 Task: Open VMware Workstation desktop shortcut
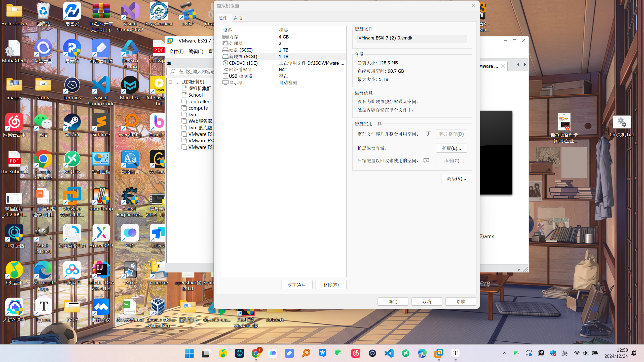point(72,202)
